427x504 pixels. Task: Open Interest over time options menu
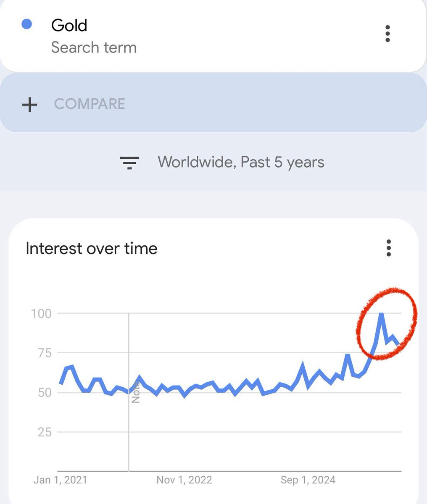389,248
